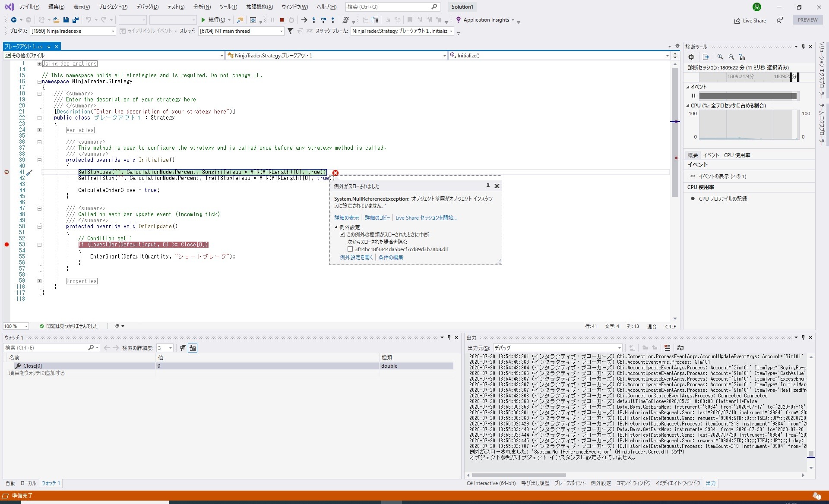Click the Step Into debug icon
The width and height of the screenshot is (829, 504).
pos(314,20)
